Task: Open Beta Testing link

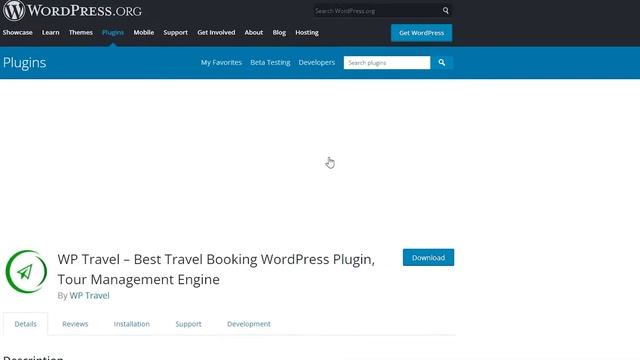Action: (x=270, y=62)
